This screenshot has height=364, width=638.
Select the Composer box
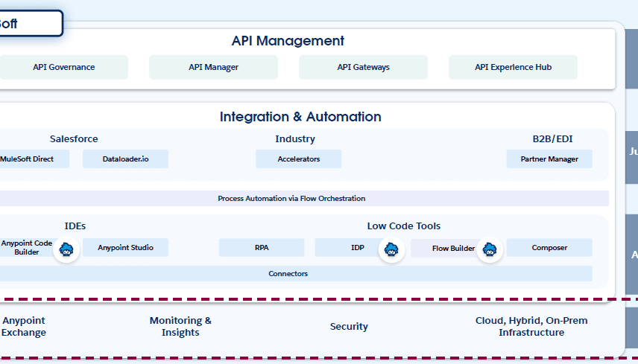pyautogui.click(x=549, y=248)
